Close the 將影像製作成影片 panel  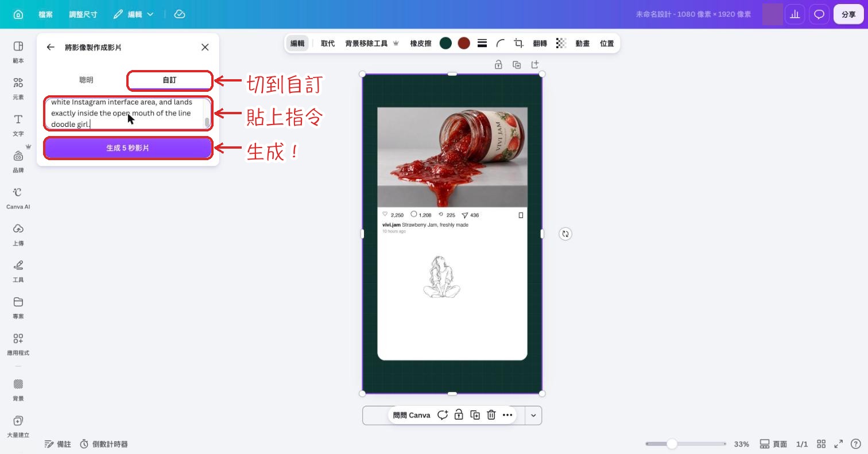pos(205,47)
